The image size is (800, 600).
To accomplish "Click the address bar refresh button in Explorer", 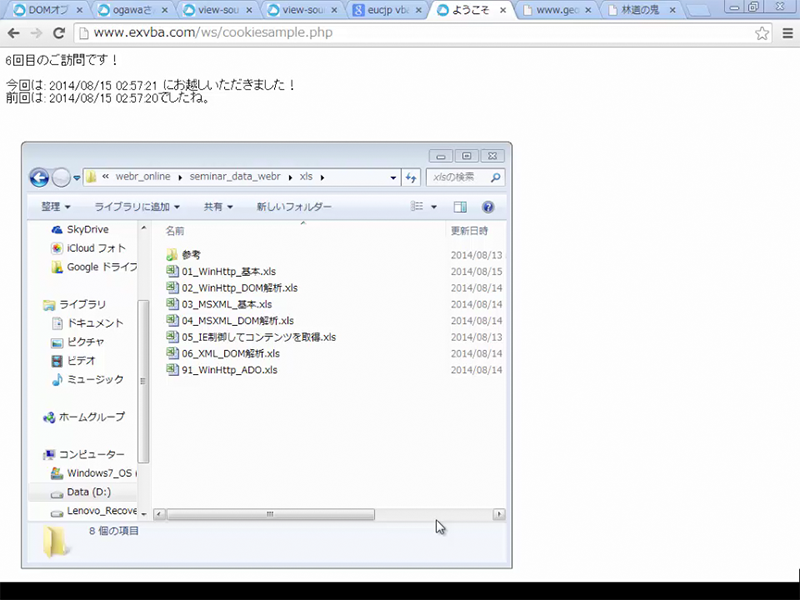I will point(411,178).
